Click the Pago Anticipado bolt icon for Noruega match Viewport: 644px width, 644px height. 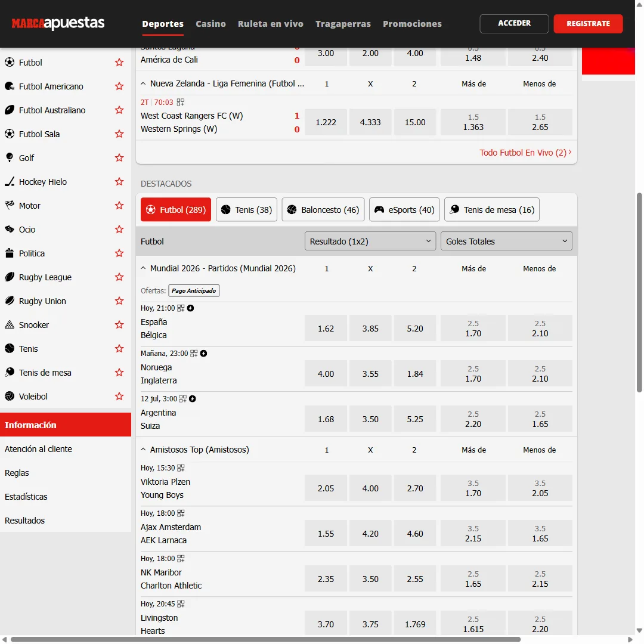204,353
